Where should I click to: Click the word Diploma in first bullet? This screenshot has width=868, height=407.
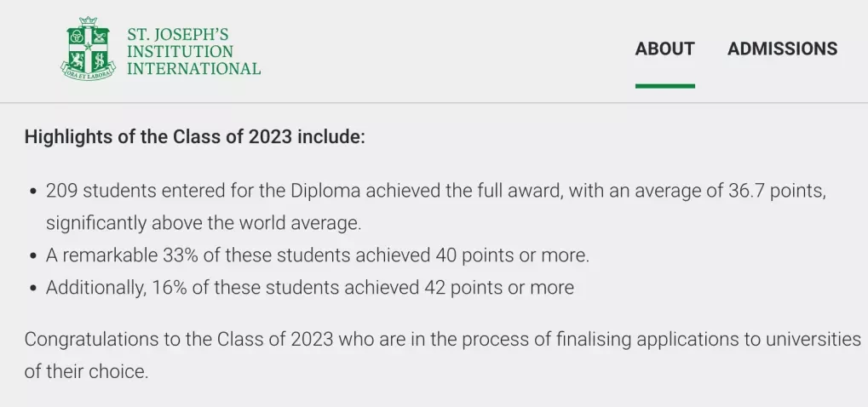[x=325, y=192]
